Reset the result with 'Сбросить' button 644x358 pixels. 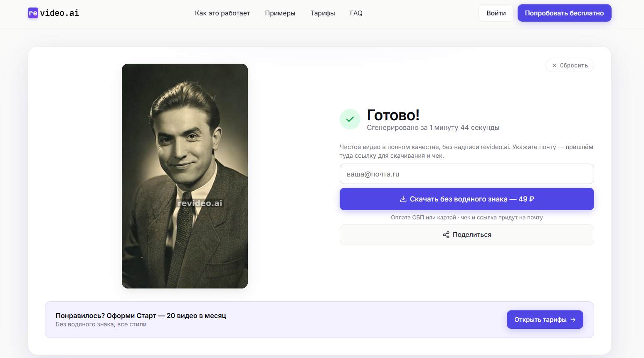[570, 65]
